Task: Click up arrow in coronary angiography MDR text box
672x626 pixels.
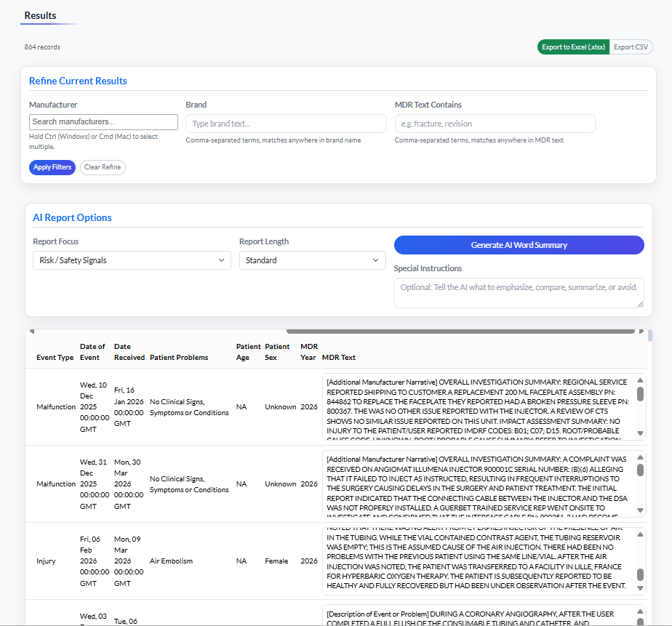Action: point(640,611)
